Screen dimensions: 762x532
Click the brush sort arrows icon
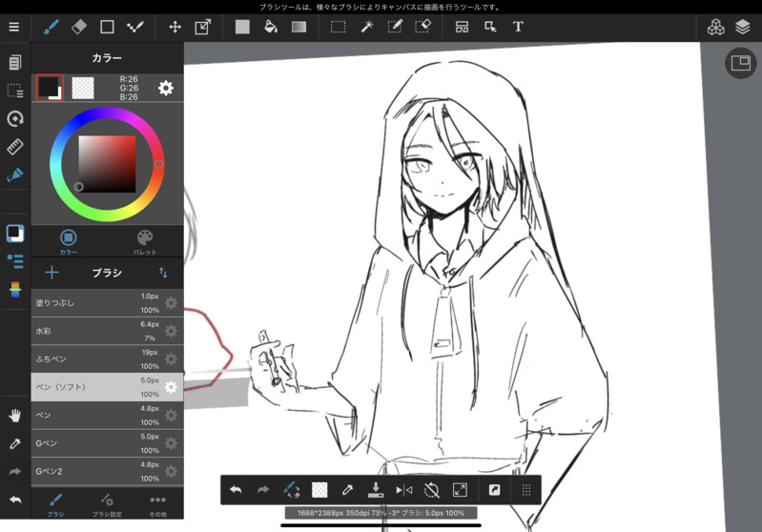click(x=163, y=273)
